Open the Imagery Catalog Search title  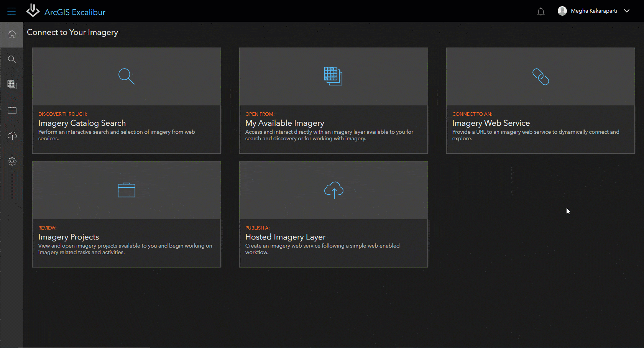(x=82, y=123)
